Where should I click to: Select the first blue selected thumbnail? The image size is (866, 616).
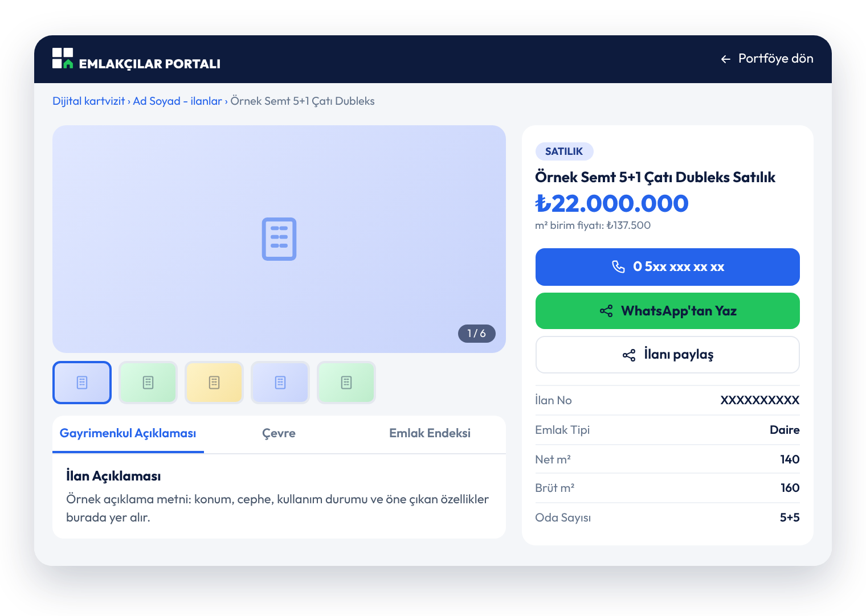click(x=82, y=383)
